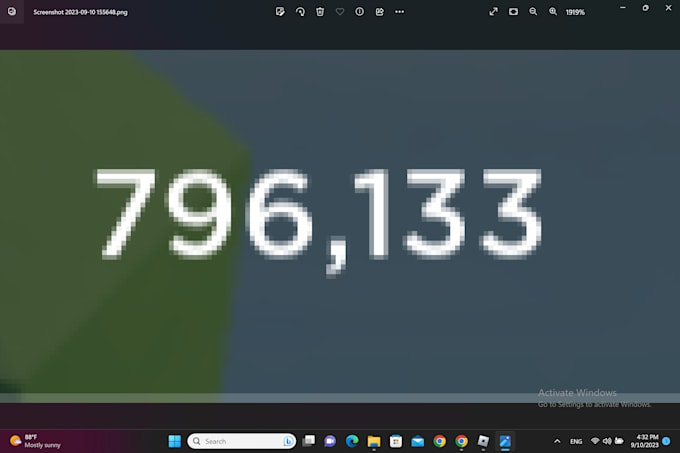680x453 pixels.
Task: Click the Photos app icon beside the file name
Action: (x=12, y=12)
